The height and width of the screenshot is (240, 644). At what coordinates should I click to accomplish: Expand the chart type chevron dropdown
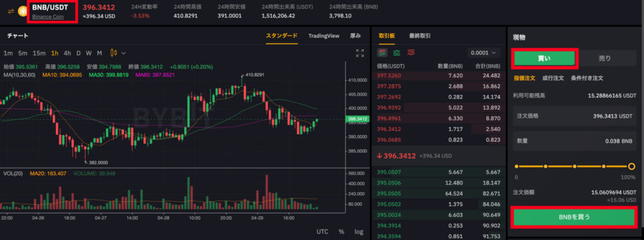tap(124, 53)
